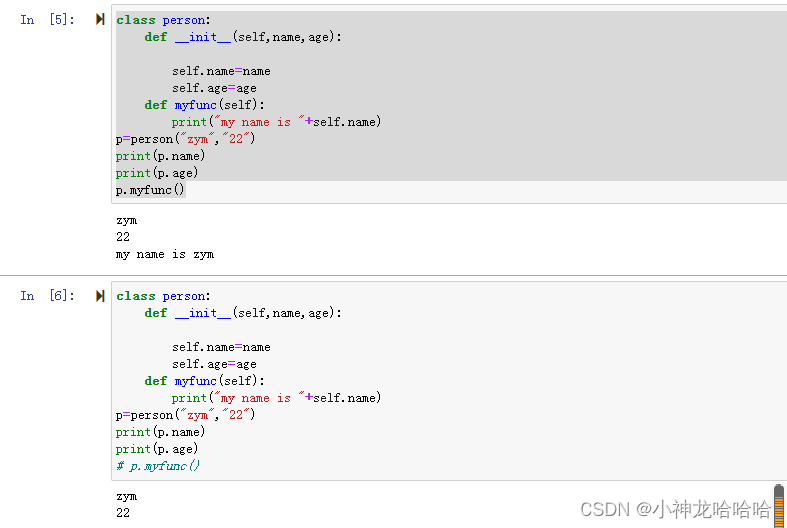Click 'p=person("zym","22")' line in cell 5
This screenshot has height=528, width=787.
pyautogui.click(x=186, y=139)
